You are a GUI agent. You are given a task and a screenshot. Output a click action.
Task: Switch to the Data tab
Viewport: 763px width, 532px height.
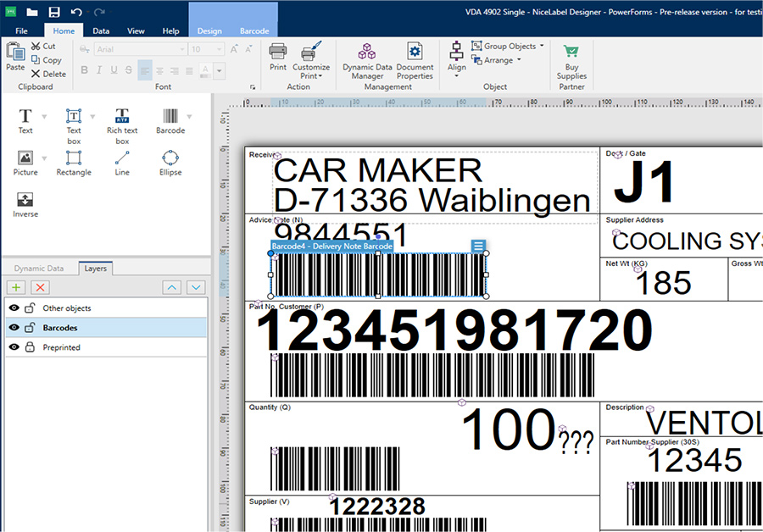pos(101,30)
